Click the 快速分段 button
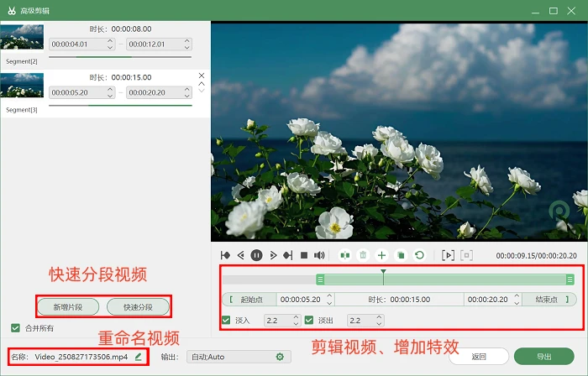 pos(138,307)
